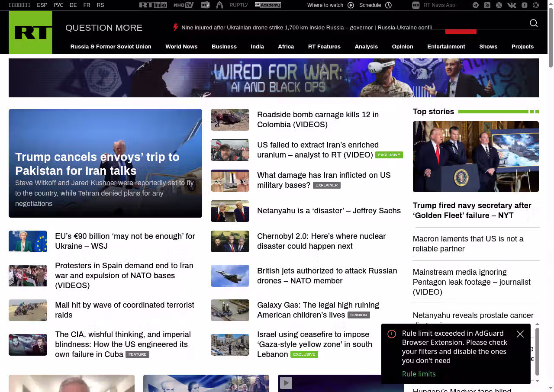Open the World News section
Image resolution: width=554 pixels, height=392 pixels.
[181, 47]
